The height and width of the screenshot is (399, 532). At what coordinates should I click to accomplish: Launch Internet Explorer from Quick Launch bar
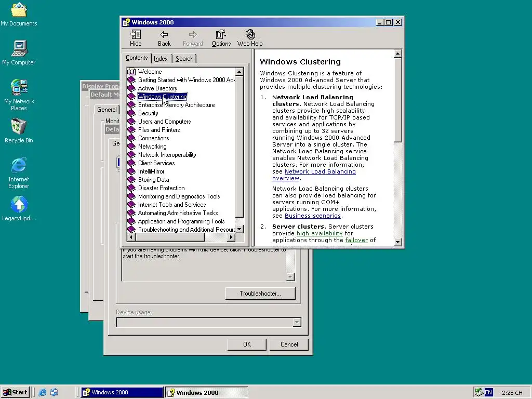pyautogui.click(x=43, y=393)
